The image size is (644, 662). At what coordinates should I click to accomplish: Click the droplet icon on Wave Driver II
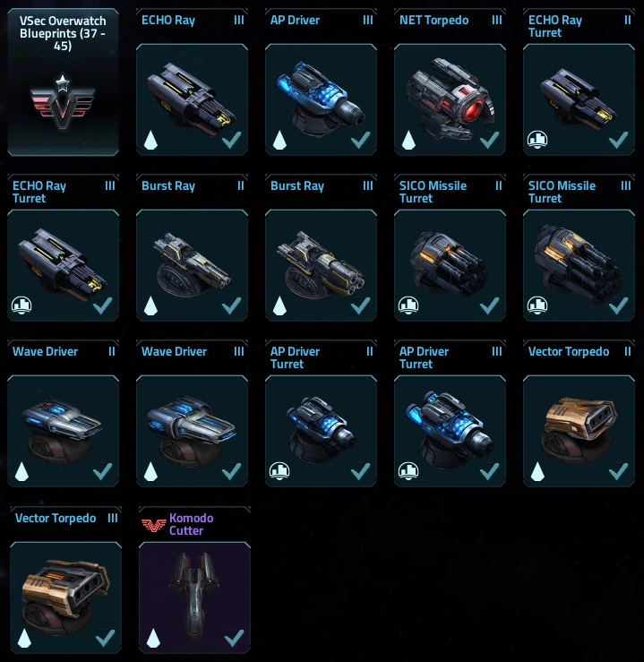pyautogui.click(x=21, y=471)
